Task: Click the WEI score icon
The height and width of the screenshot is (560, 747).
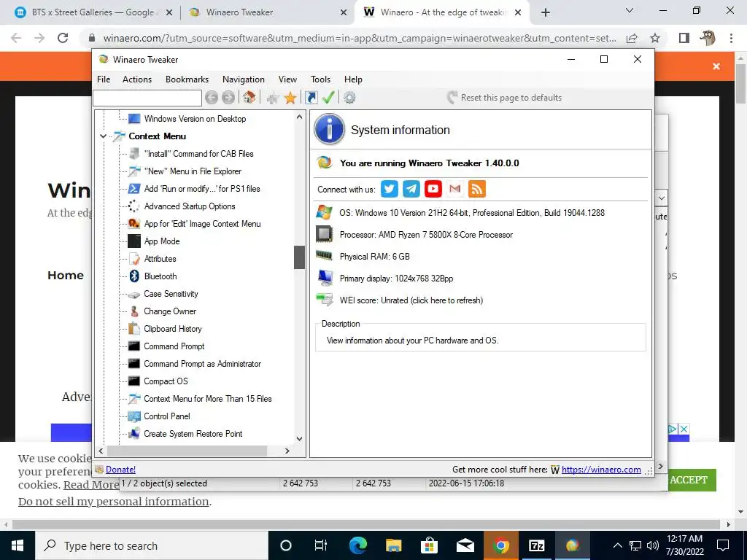Action: [x=325, y=300]
